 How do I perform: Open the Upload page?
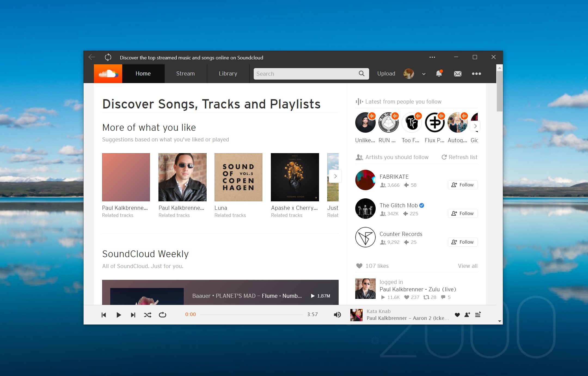[386, 74]
